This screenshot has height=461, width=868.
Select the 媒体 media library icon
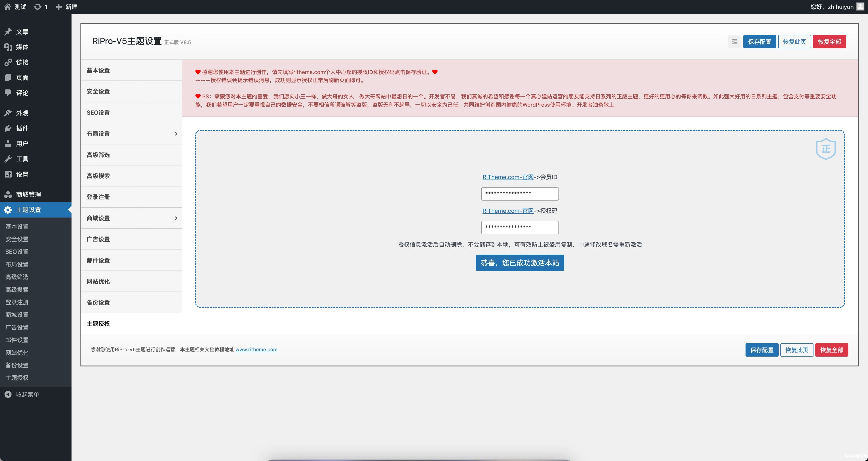pos(8,47)
